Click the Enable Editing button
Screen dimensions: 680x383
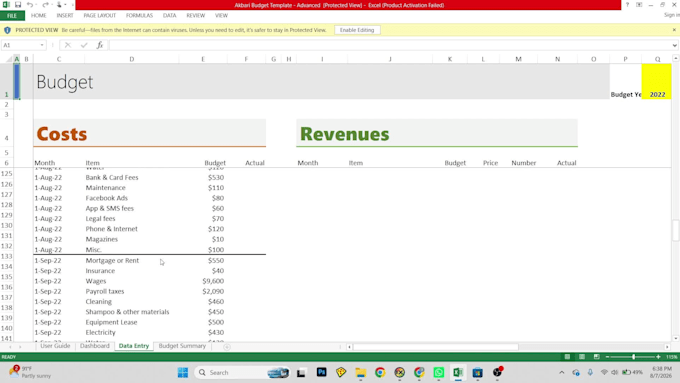[357, 30]
